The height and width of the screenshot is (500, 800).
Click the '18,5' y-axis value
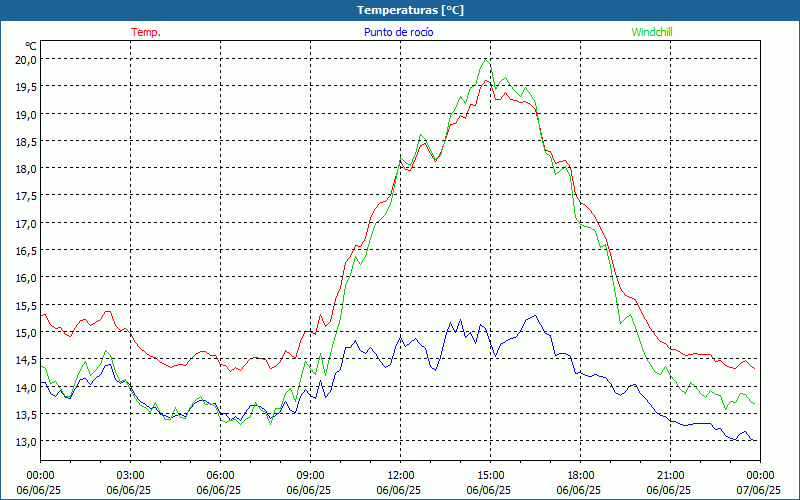(26, 141)
